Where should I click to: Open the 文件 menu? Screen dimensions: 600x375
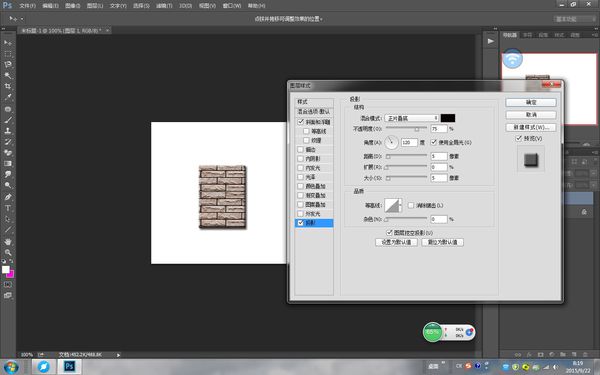(27, 6)
